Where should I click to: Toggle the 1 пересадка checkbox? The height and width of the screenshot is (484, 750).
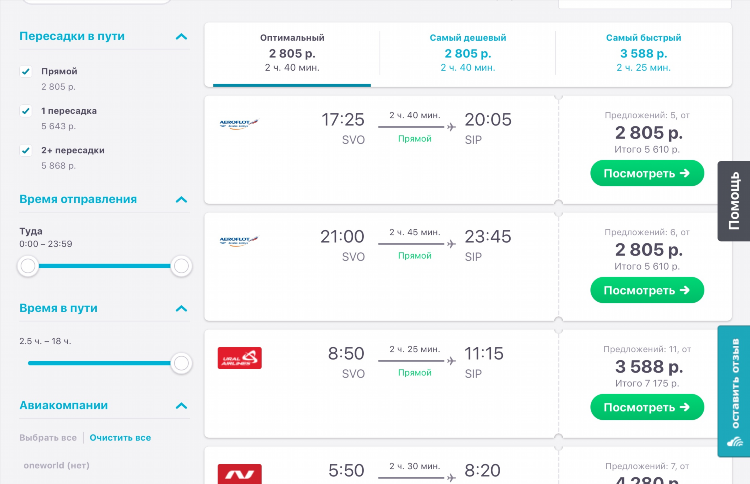(x=26, y=111)
